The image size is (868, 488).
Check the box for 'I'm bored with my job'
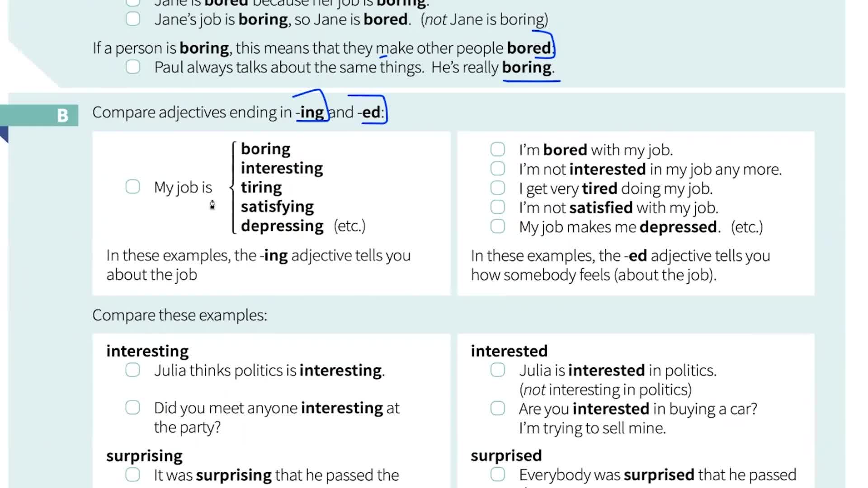[497, 149]
